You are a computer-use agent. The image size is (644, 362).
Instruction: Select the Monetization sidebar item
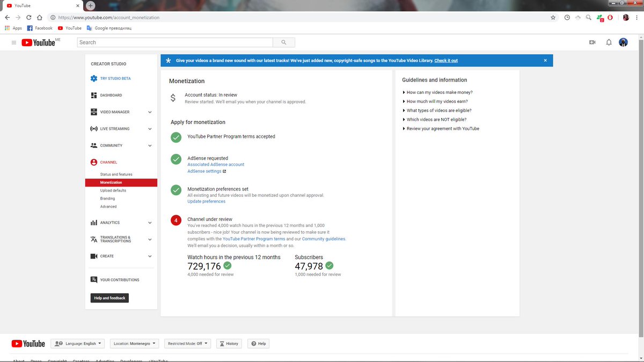(x=121, y=182)
